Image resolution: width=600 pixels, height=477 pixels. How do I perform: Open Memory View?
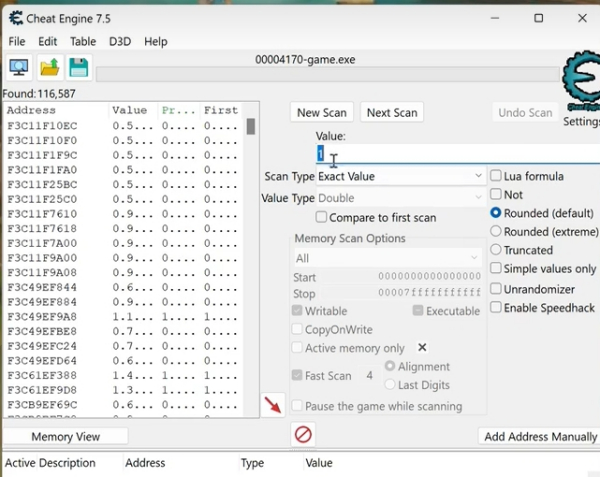(65, 436)
